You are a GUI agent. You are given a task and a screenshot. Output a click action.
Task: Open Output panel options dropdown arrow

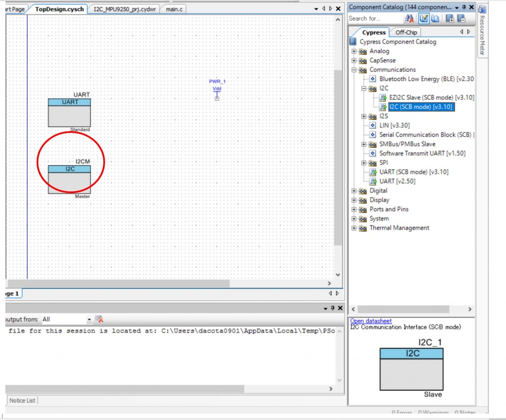pyautogui.click(x=325, y=309)
